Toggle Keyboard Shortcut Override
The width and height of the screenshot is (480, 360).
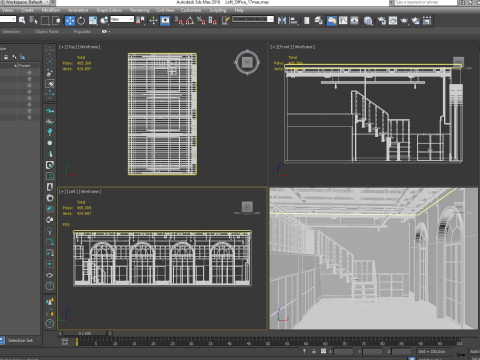(165, 21)
